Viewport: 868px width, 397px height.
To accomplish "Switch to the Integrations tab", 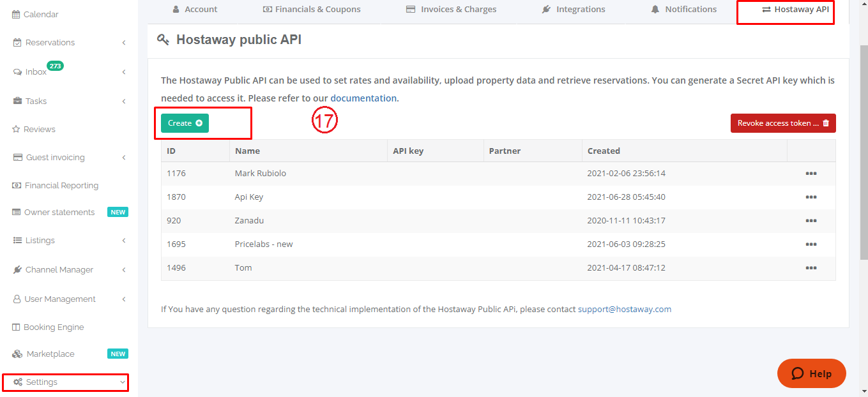I will tap(574, 9).
